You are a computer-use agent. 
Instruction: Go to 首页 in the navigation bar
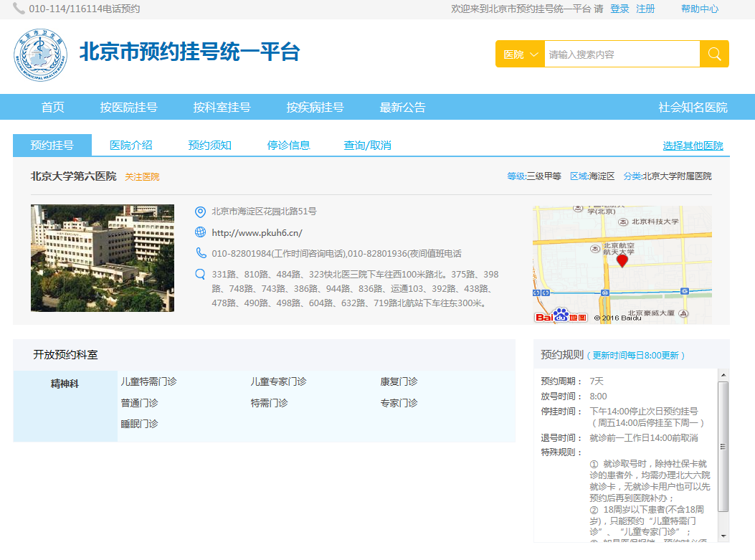tap(52, 107)
